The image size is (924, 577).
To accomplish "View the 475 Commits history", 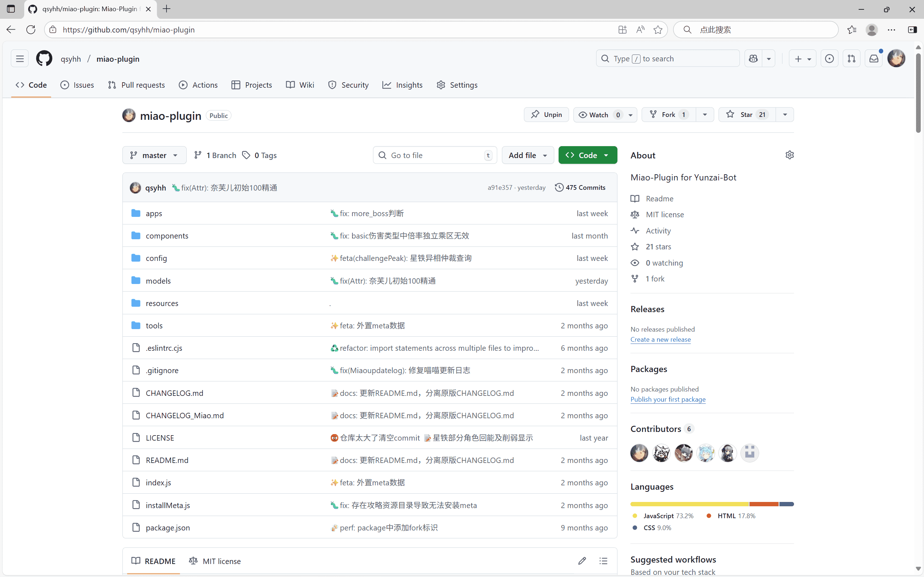I will click(x=580, y=187).
